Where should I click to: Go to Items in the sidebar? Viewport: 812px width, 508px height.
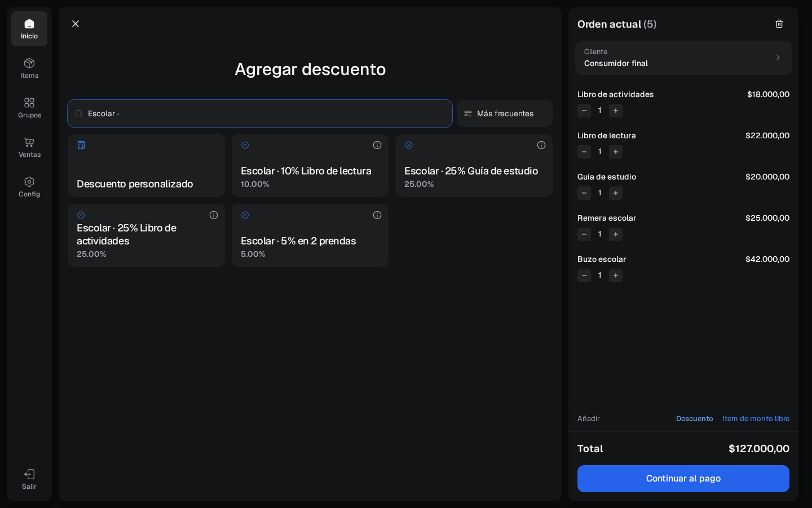29,68
